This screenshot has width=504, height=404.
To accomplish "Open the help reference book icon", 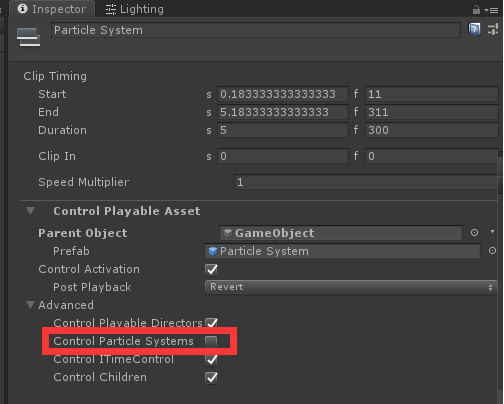I will point(474,29).
